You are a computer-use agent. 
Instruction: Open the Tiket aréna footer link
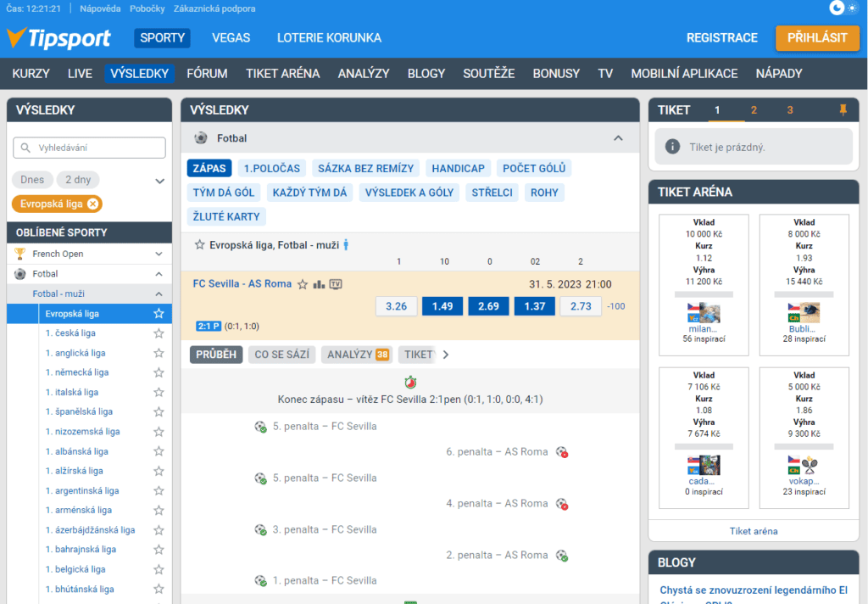tap(754, 531)
